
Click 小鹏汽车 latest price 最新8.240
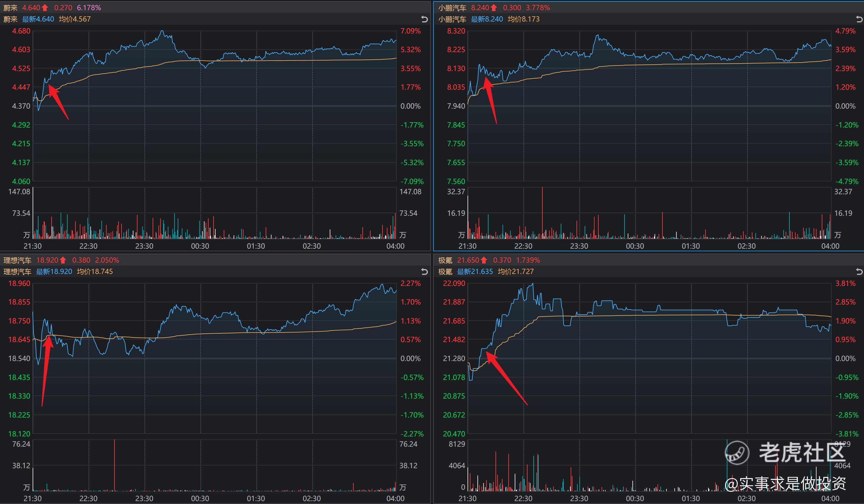point(487,19)
